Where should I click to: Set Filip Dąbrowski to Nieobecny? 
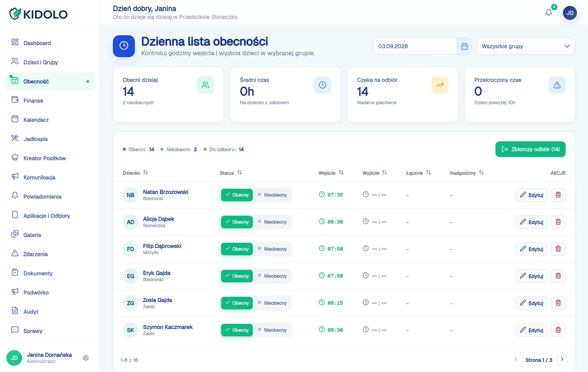(272, 249)
